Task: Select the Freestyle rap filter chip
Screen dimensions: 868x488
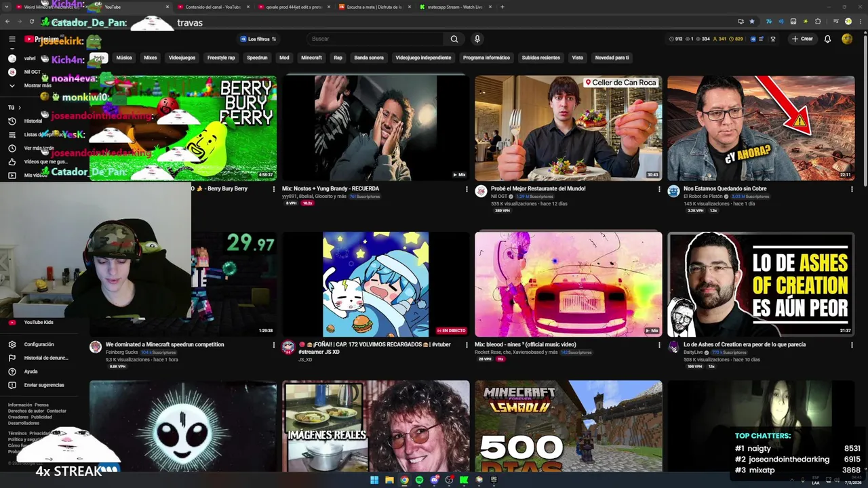Action: click(x=221, y=58)
